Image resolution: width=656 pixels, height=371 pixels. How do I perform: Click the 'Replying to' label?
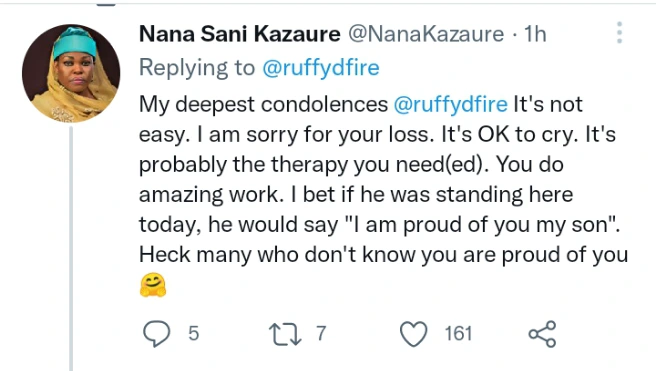[x=197, y=68]
